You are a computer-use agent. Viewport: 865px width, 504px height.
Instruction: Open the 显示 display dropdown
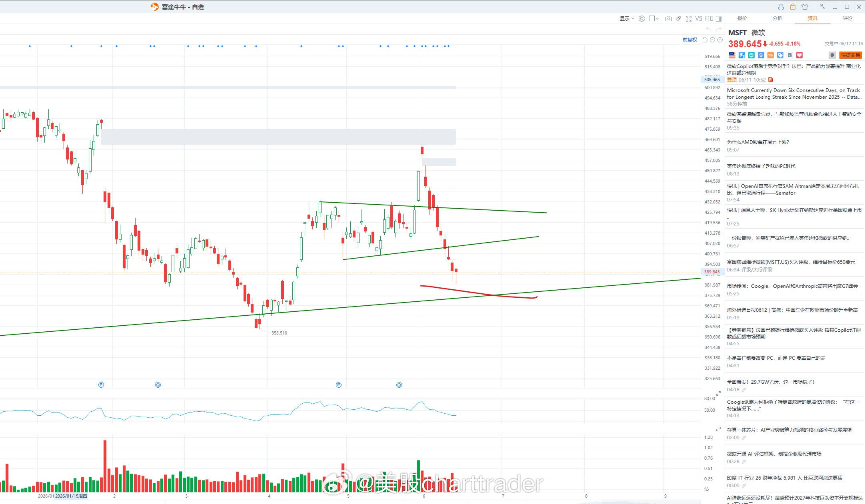627,18
